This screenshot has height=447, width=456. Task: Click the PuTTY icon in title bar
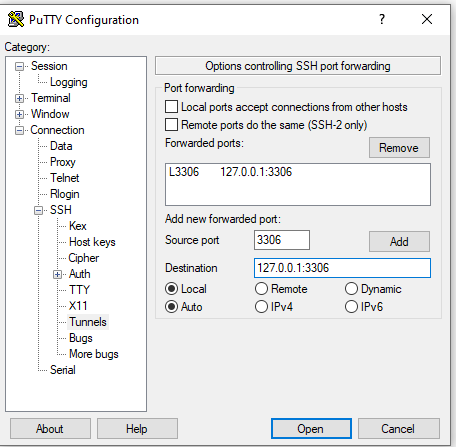[x=16, y=19]
